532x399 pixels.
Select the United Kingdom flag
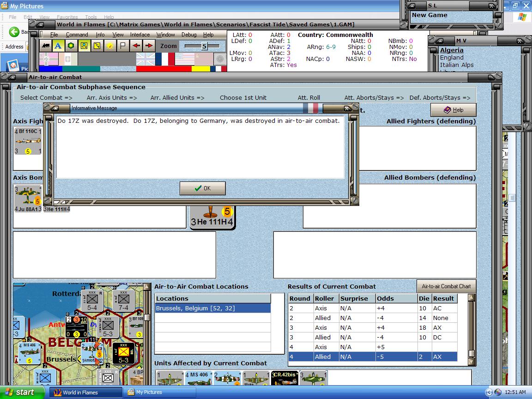(x=145, y=59)
